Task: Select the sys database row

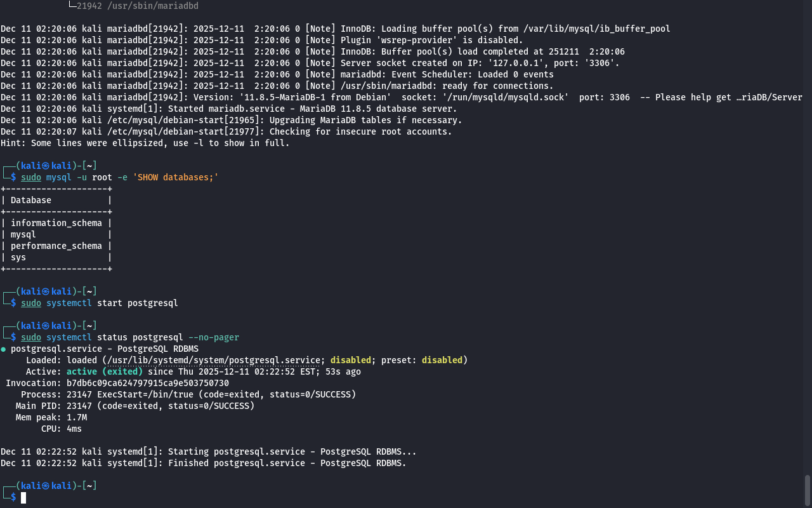Action: pyautogui.click(x=18, y=257)
